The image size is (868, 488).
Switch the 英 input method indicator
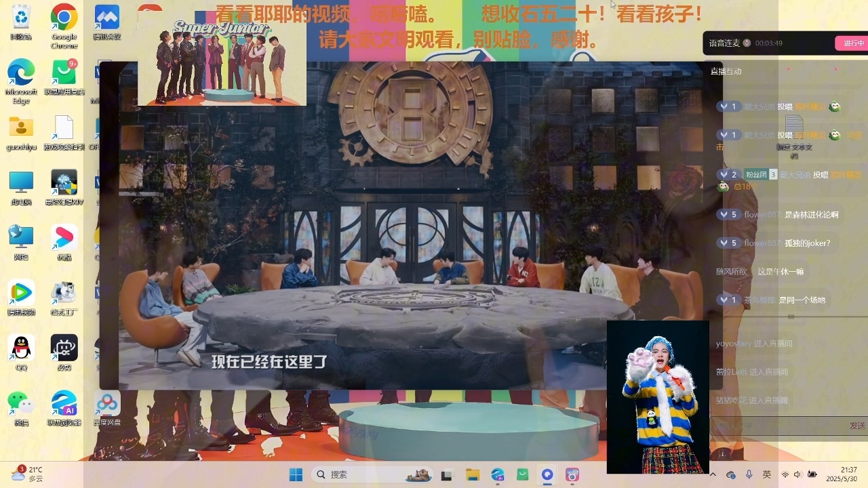click(767, 474)
